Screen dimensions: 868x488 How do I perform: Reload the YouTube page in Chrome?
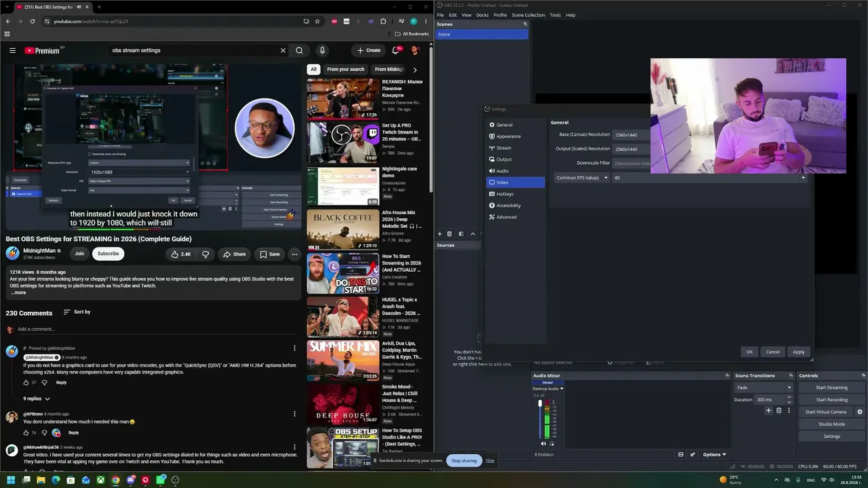point(33,21)
